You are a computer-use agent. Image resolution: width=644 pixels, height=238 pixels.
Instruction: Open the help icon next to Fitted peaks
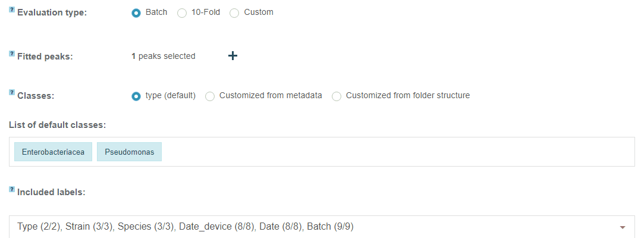pos(12,54)
